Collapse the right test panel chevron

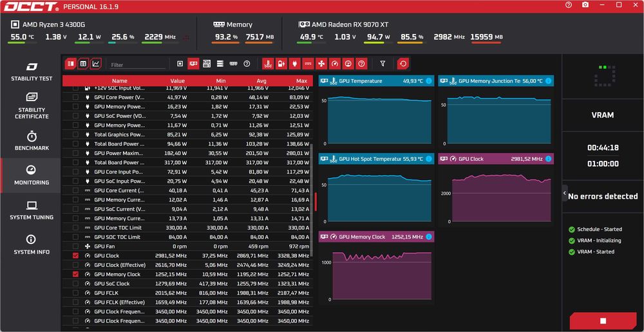pos(565,193)
